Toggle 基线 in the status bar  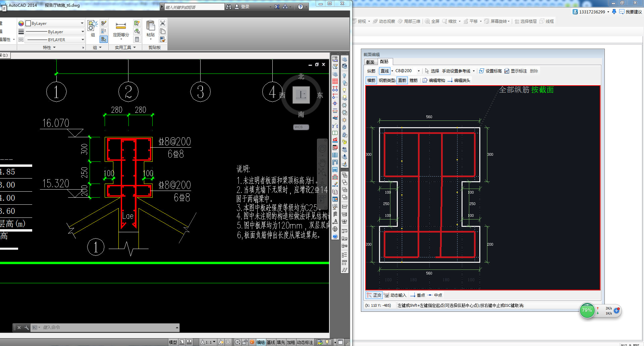[x=271, y=342]
